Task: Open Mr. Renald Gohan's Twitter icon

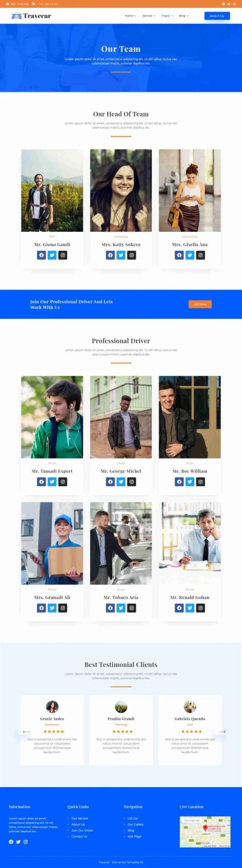Action: pyautogui.click(x=190, y=608)
